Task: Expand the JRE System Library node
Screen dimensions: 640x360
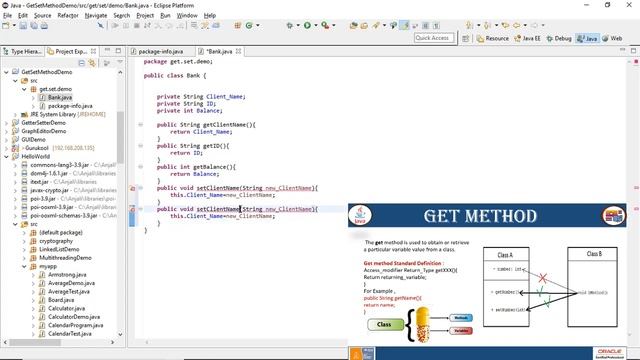Action: [15, 114]
